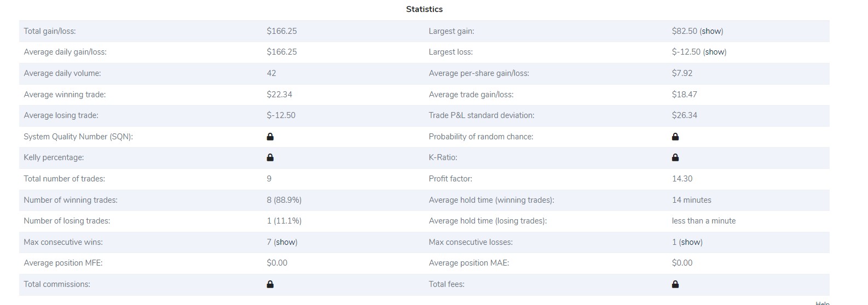Click the Total commissions lock icon

point(270,284)
